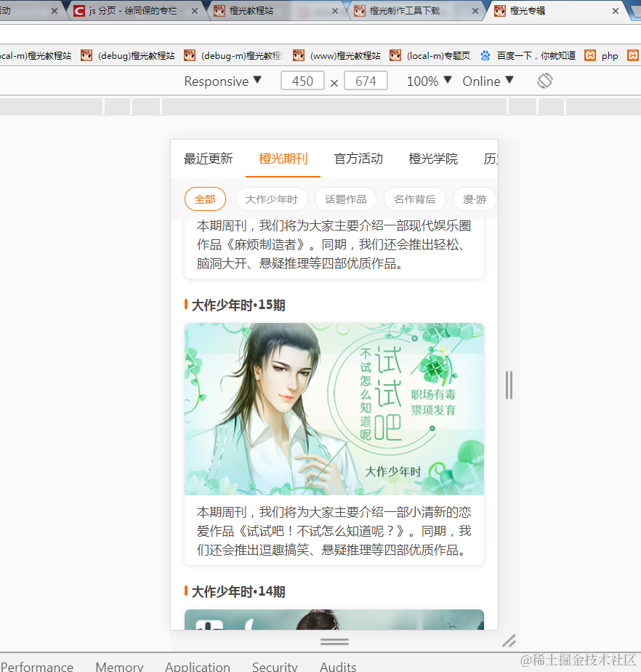Click the (debug)橙光教程站 bookmark favicon
Image resolution: width=641 pixels, height=672 pixels.
[86, 55]
